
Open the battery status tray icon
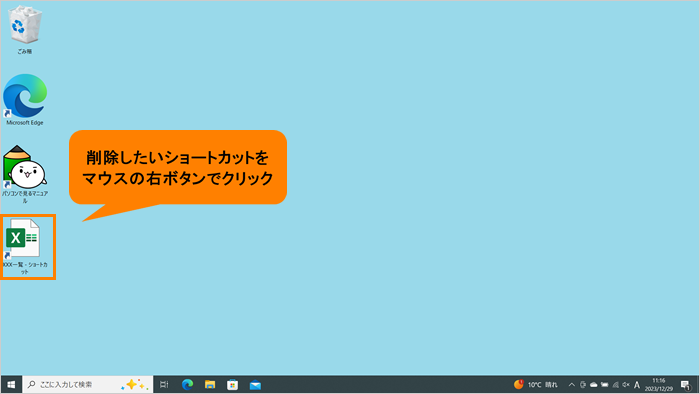pyautogui.click(x=604, y=384)
